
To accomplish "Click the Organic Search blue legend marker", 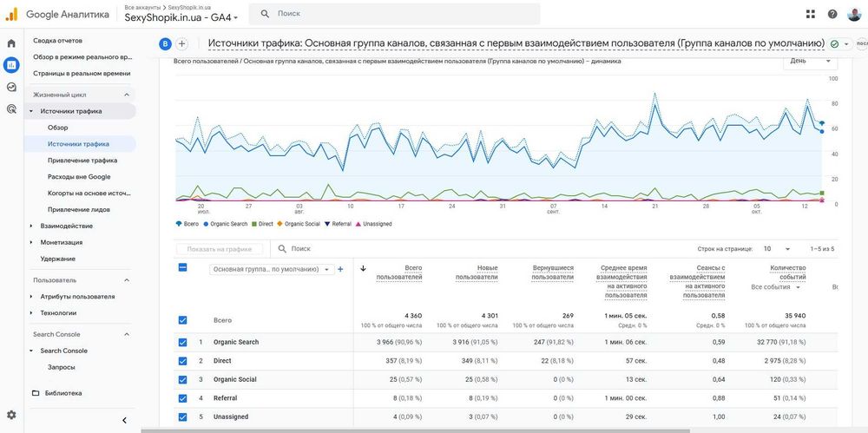I will 206,224.
